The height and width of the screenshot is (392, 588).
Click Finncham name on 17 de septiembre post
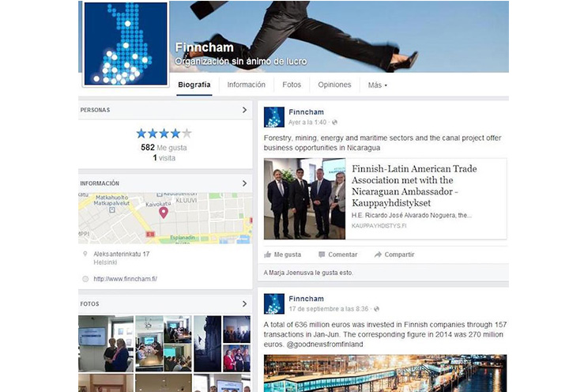point(306,299)
